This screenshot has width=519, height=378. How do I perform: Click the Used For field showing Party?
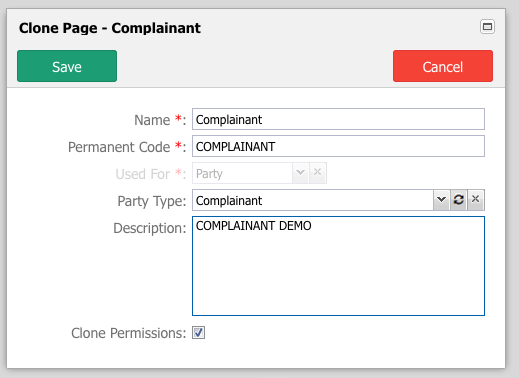[242, 173]
